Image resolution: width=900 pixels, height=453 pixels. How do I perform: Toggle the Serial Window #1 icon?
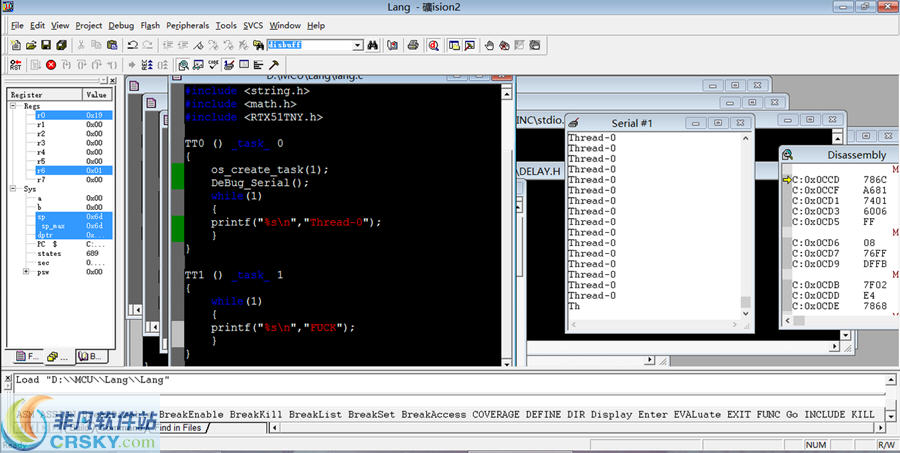[x=229, y=65]
